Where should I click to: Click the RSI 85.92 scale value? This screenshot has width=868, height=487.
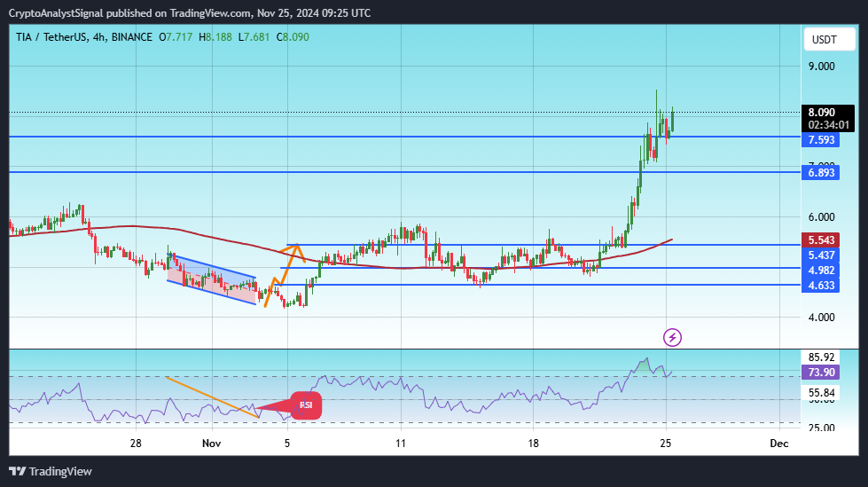pyautogui.click(x=822, y=357)
